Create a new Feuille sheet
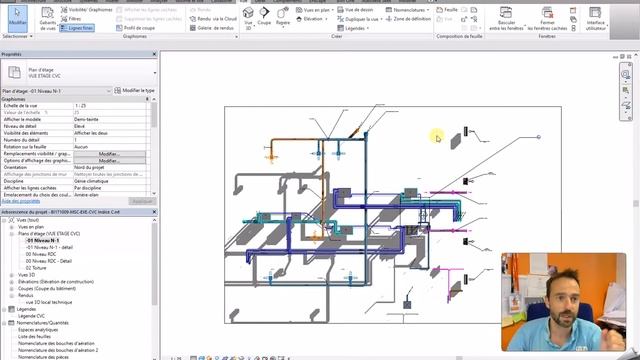This screenshot has height=360, width=640. 447,10
